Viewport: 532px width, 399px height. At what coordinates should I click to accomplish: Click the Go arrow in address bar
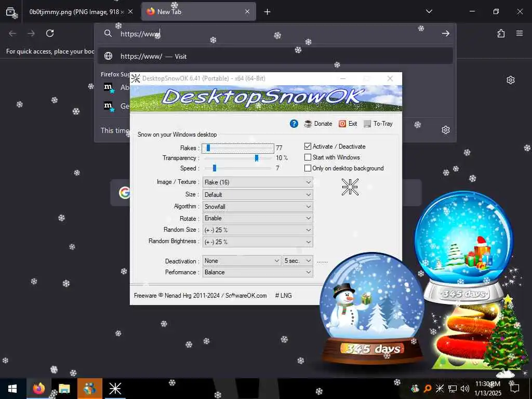(x=445, y=33)
